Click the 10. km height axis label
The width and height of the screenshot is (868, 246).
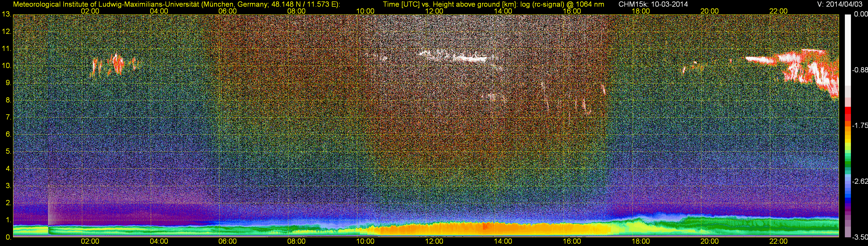tap(6, 66)
